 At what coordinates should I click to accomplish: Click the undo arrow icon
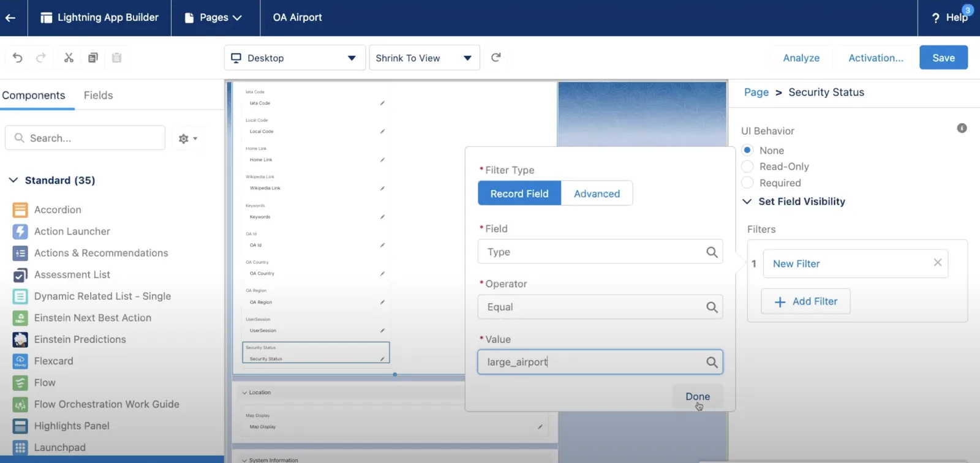tap(18, 58)
